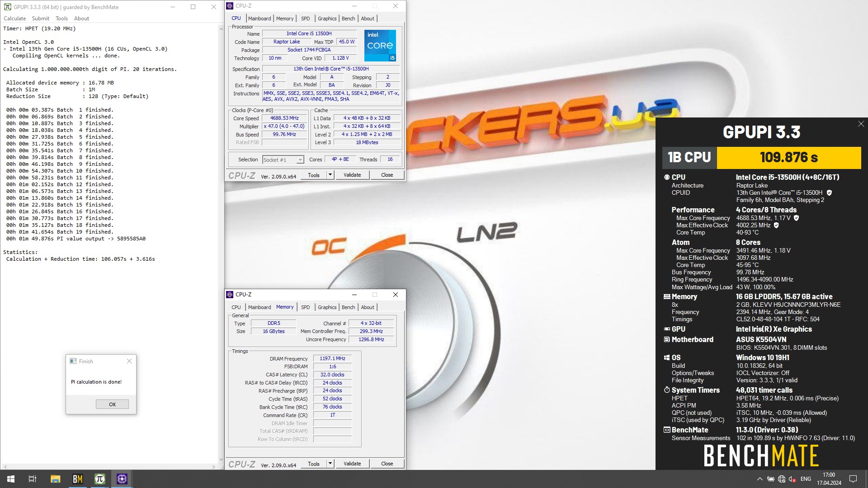Screen dimensions: 868x488
Task: Click GPUPI horizontal scrollbar right arrow
Action: 214,467
